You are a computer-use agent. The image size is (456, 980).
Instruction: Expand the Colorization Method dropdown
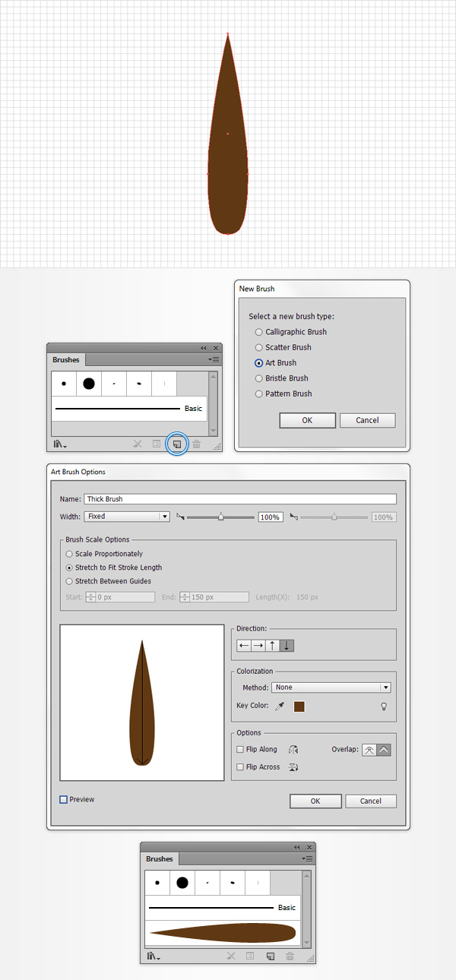pos(331,688)
